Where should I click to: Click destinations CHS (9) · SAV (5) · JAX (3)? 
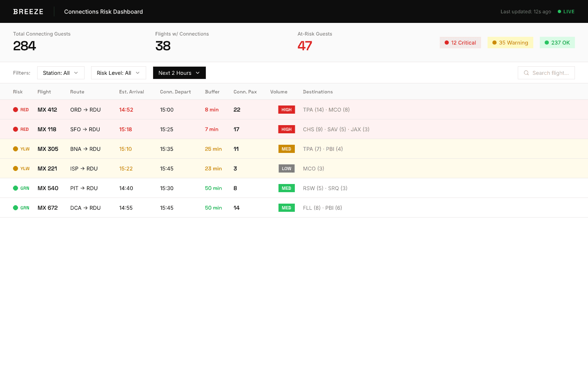click(x=336, y=129)
